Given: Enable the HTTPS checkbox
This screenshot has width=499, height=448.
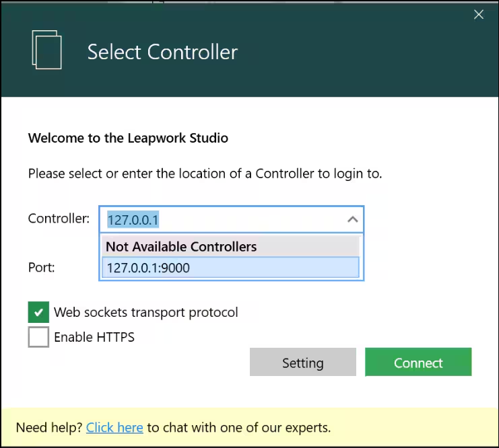Looking at the screenshot, I should click(38, 337).
